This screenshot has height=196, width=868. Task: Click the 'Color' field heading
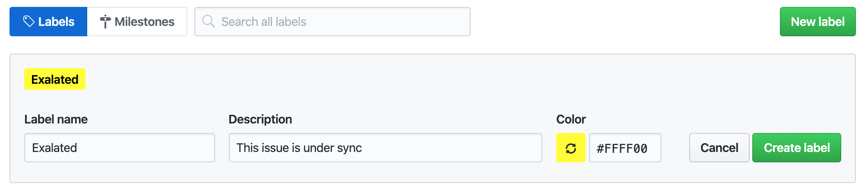coord(570,119)
